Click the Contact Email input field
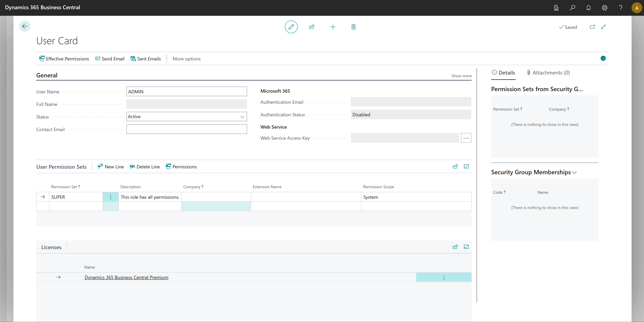644x322 pixels. (186, 129)
